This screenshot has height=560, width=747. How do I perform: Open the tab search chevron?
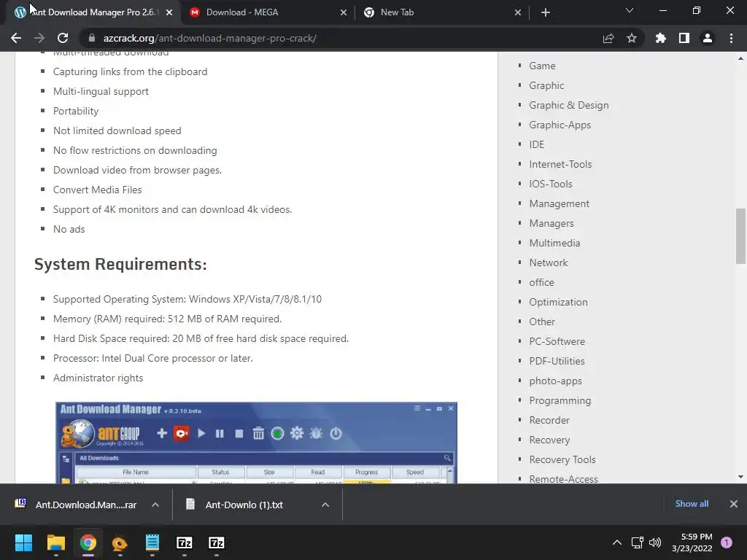(x=630, y=10)
